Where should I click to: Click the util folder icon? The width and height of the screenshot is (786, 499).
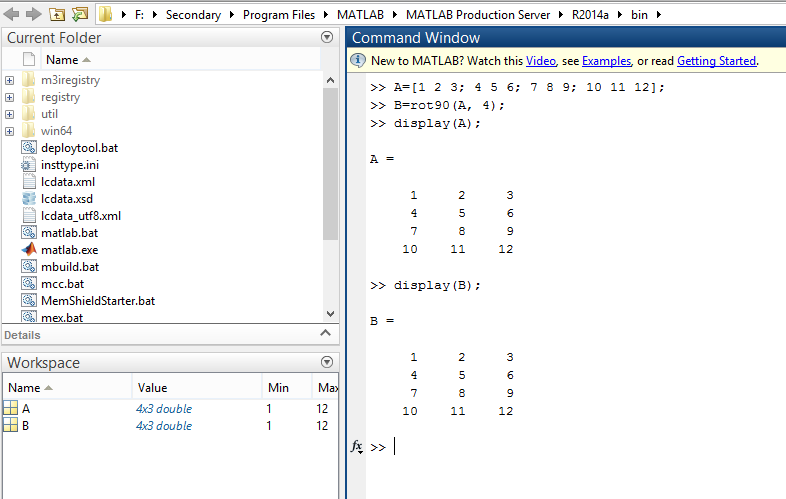click(x=29, y=113)
